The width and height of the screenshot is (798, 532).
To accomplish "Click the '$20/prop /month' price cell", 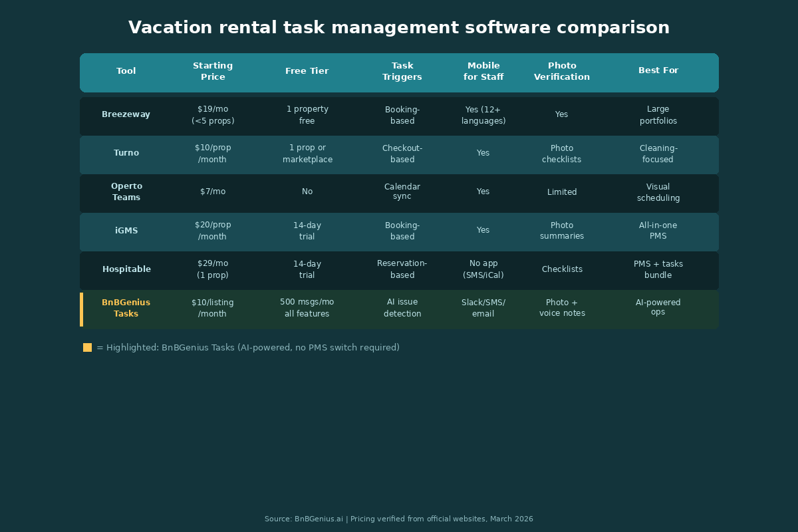I will point(213,231).
